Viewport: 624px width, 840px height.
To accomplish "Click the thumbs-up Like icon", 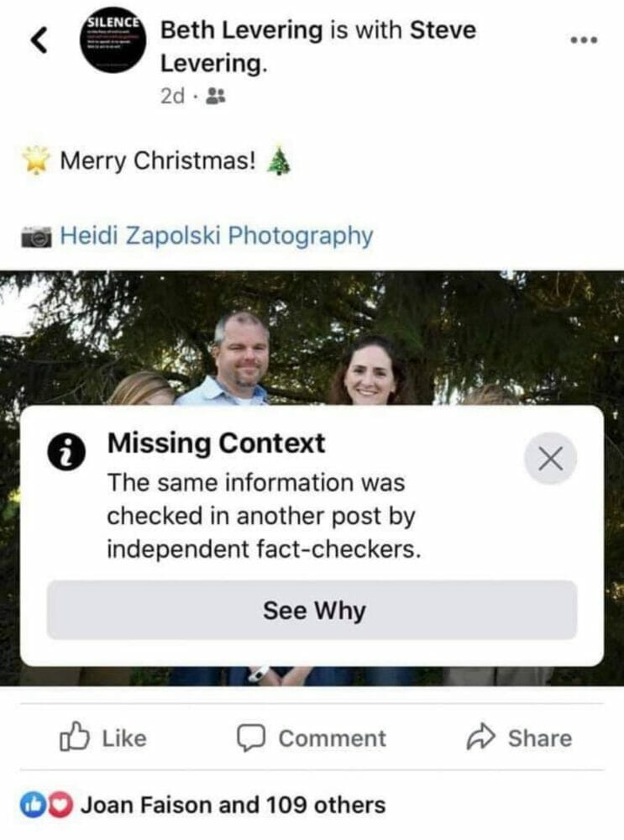I will (x=74, y=738).
